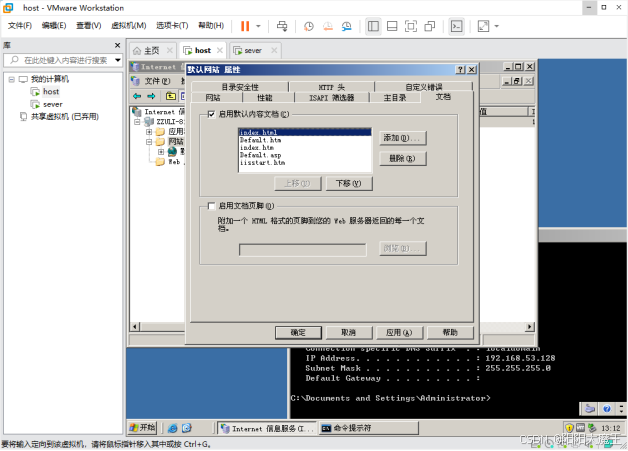Switch to the ISAPI 筛选器 tab

point(331,97)
